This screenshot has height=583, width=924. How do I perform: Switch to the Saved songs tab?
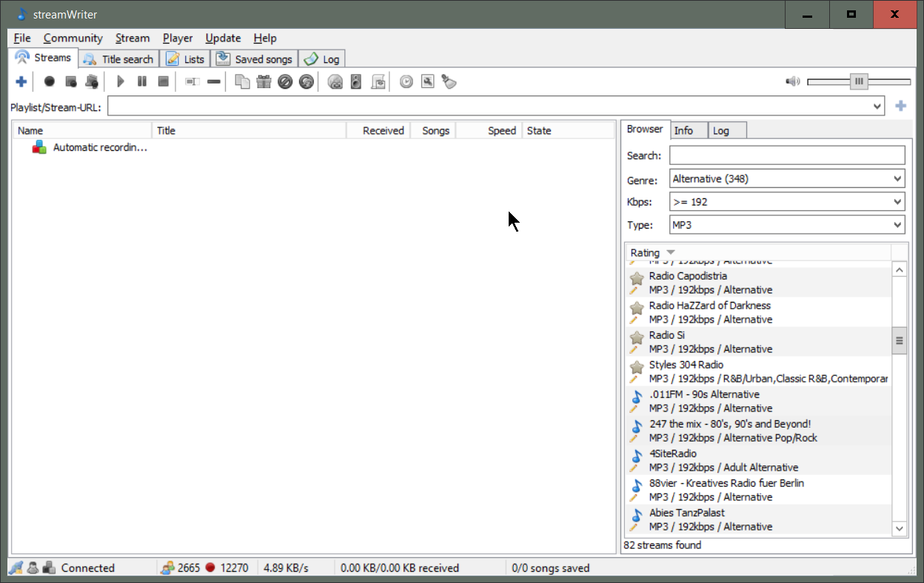[255, 59]
